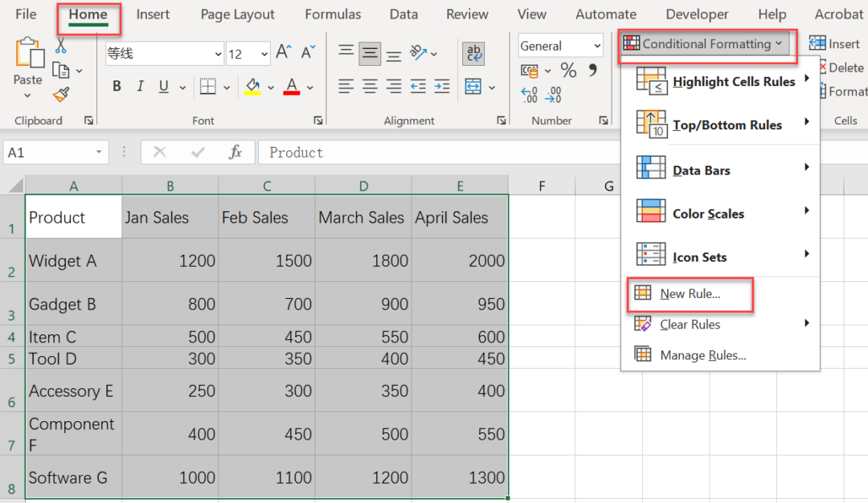Open the Number Format dropdown showing General
The image size is (868, 503).
pyautogui.click(x=560, y=45)
